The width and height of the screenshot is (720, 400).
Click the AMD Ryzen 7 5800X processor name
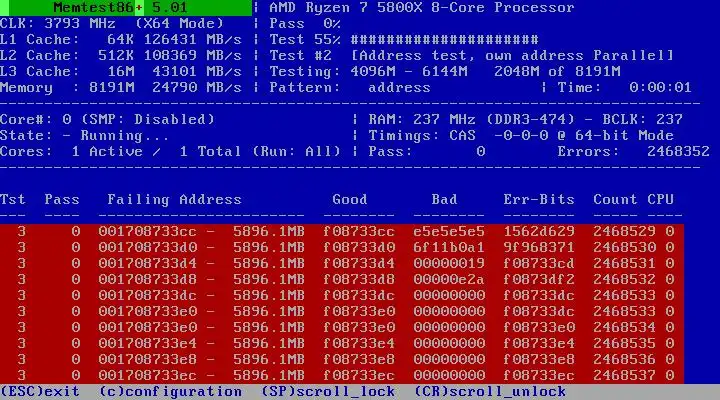[x=422, y=8]
